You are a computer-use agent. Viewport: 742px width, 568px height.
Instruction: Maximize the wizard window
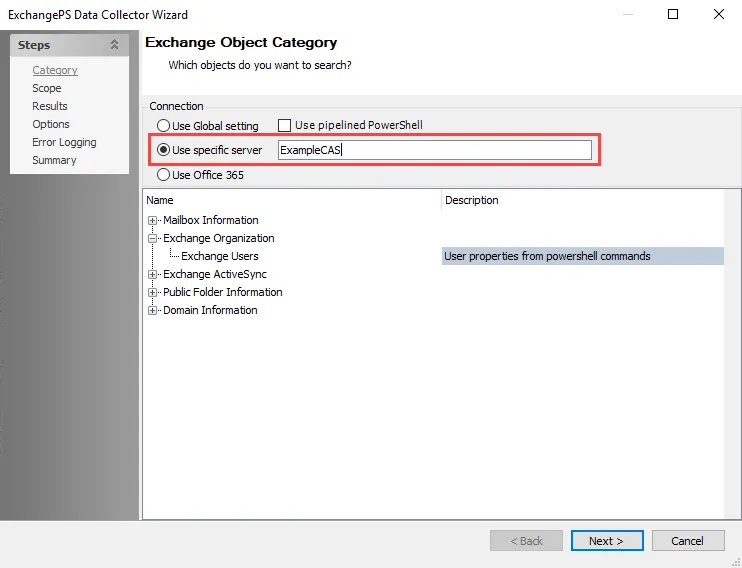point(672,14)
